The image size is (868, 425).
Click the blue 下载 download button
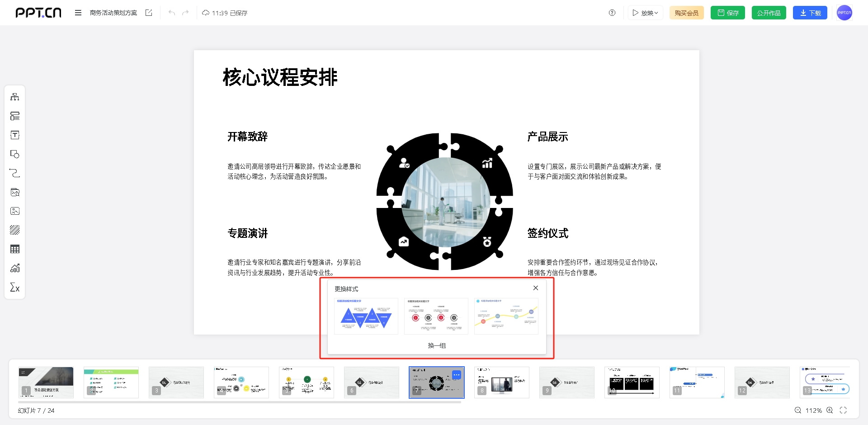810,13
